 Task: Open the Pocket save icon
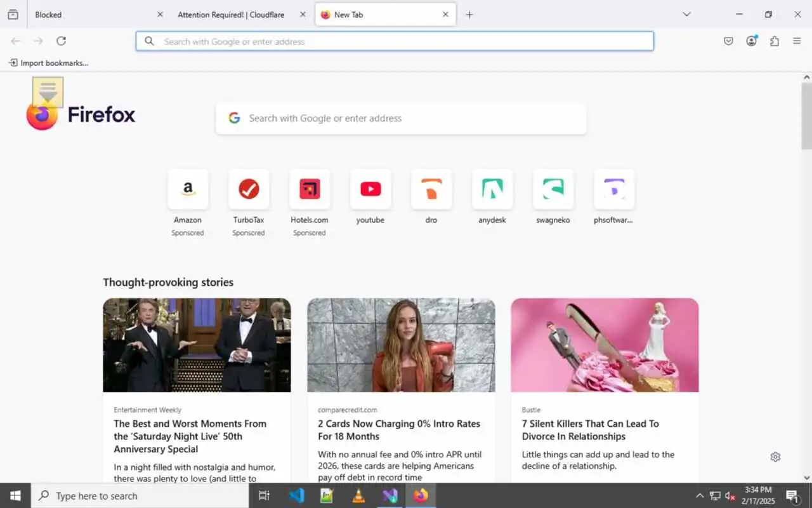coord(728,41)
